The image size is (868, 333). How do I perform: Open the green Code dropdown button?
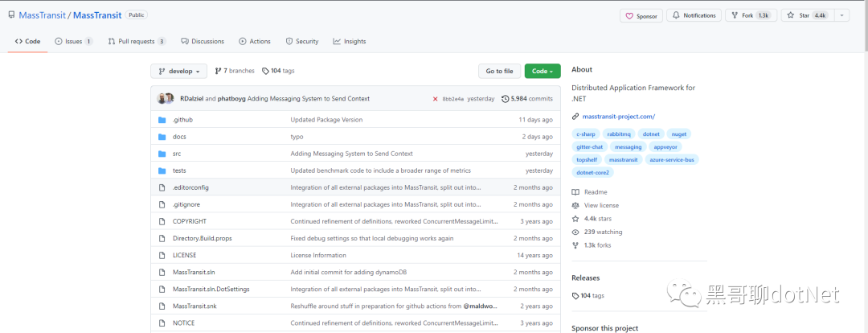point(542,71)
